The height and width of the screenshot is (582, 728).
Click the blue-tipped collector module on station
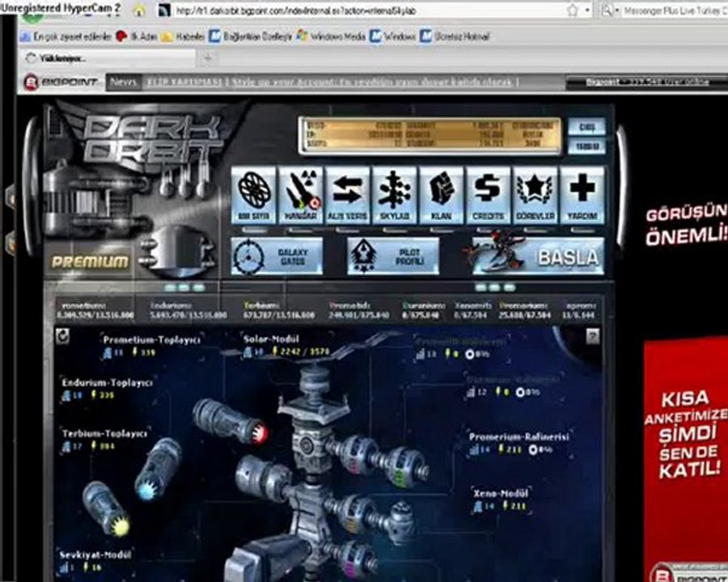[x=159, y=470]
